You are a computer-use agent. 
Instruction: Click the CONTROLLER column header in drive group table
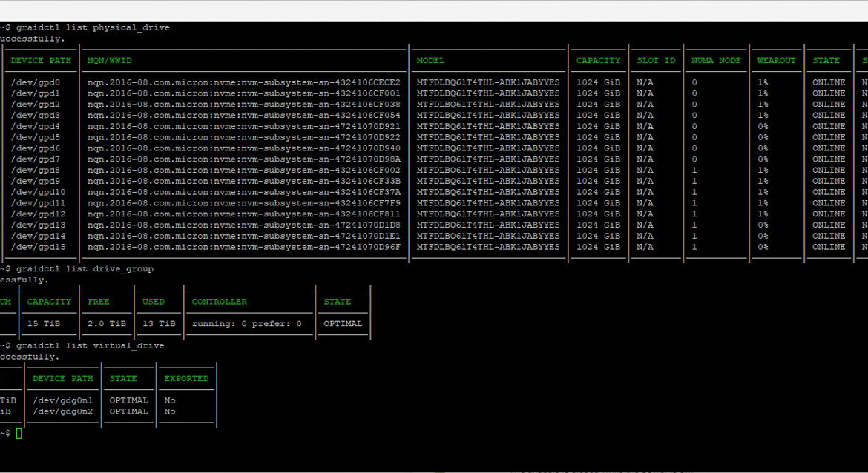[x=219, y=302]
